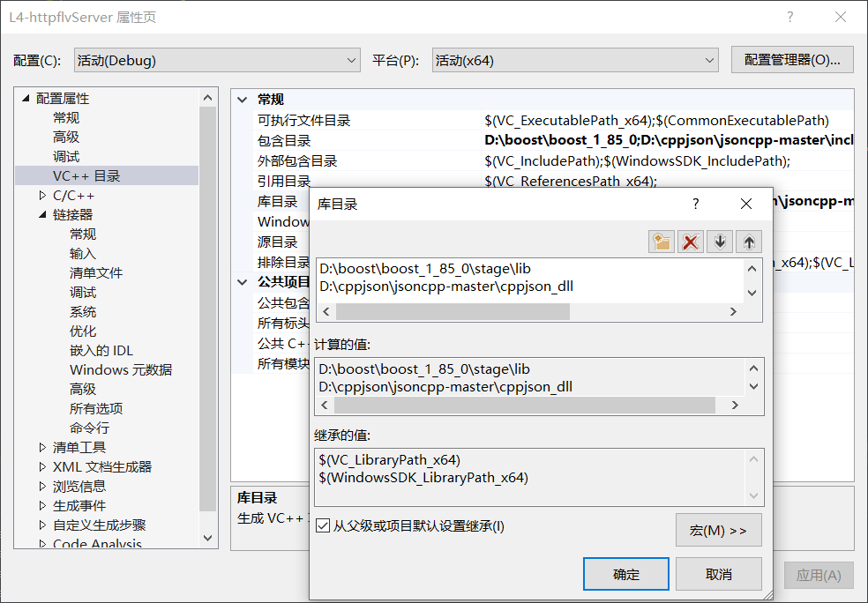Click the 计算的值 horizontal scrollbar thumb
The width and height of the screenshot is (868, 603).
(525, 405)
